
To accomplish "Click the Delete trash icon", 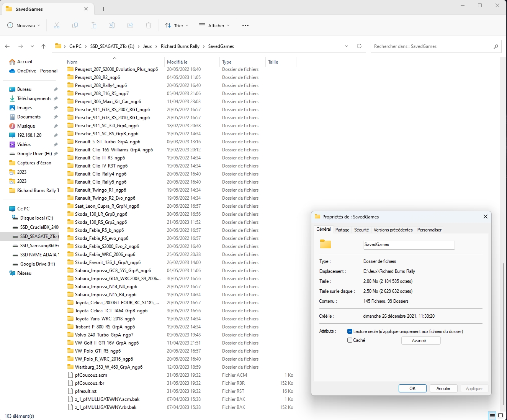I will pyautogui.click(x=149, y=26).
